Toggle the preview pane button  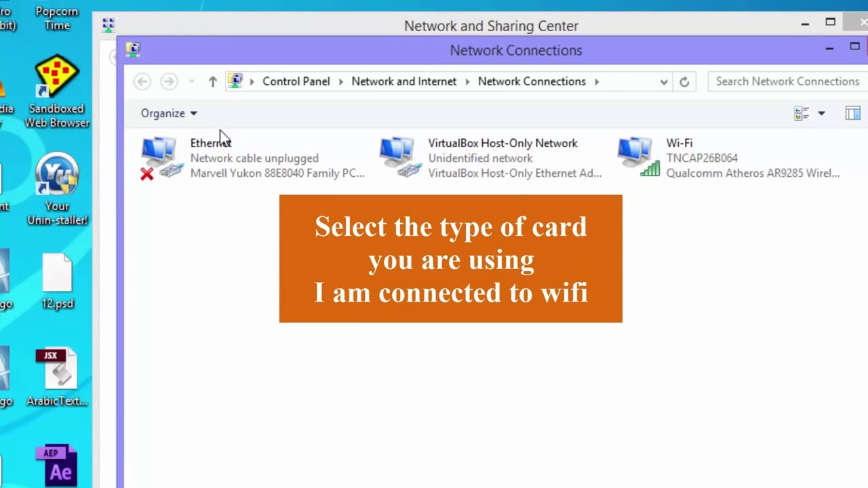852,113
